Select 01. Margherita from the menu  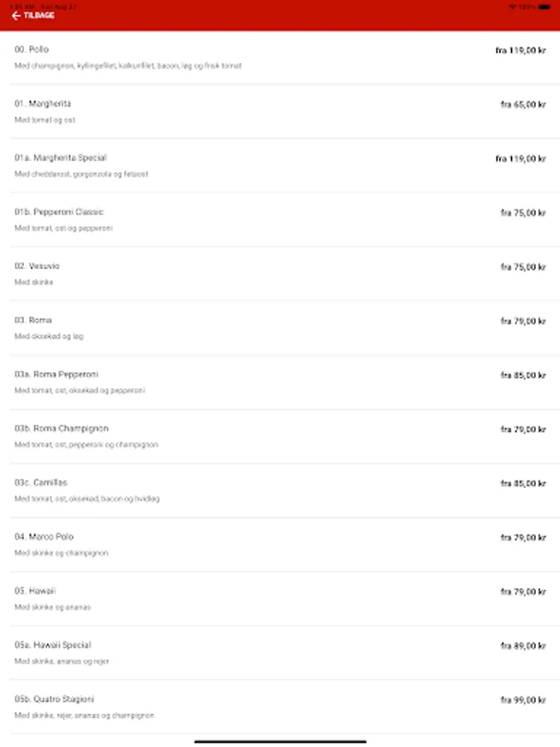point(280,111)
